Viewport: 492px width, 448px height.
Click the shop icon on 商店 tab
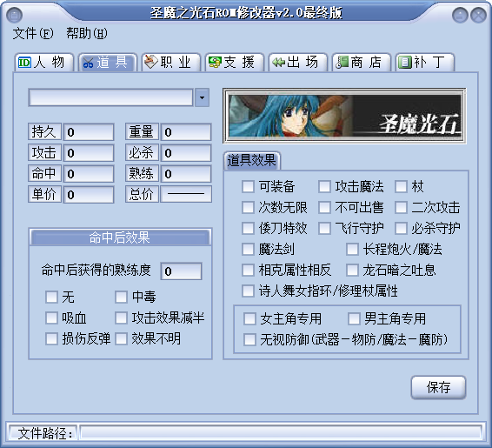342,62
